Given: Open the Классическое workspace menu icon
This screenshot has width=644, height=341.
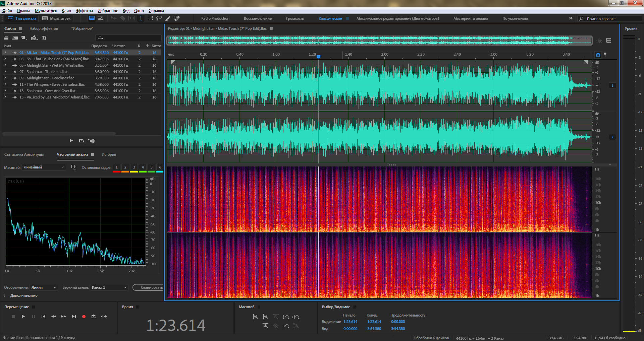Looking at the screenshot, I should tap(347, 18).
